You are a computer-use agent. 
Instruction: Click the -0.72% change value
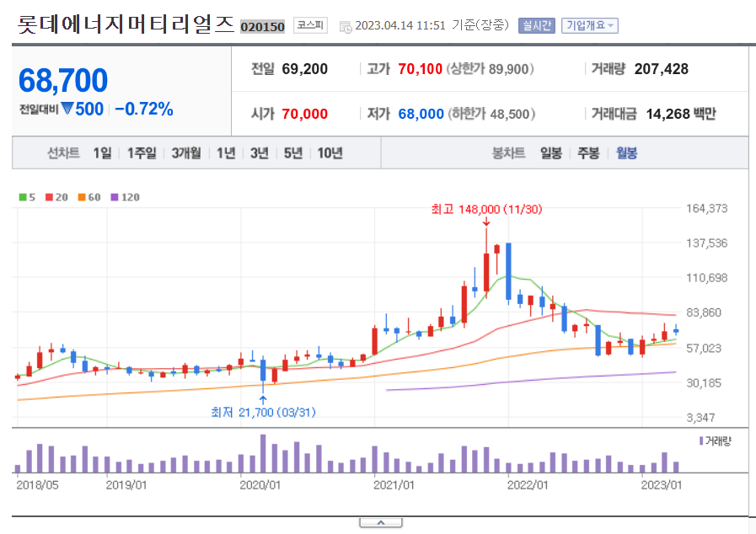pyautogui.click(x=143, y=109)
